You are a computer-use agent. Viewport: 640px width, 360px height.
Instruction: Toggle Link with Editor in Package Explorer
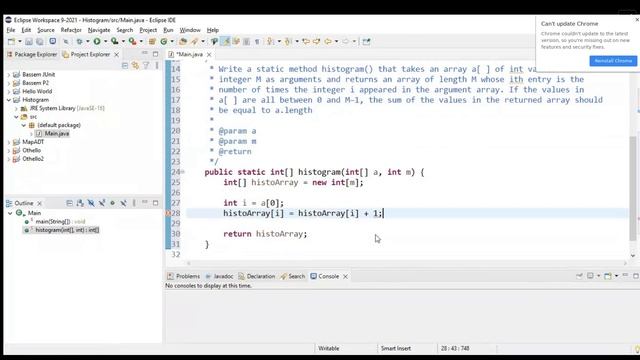click(135, 65)
